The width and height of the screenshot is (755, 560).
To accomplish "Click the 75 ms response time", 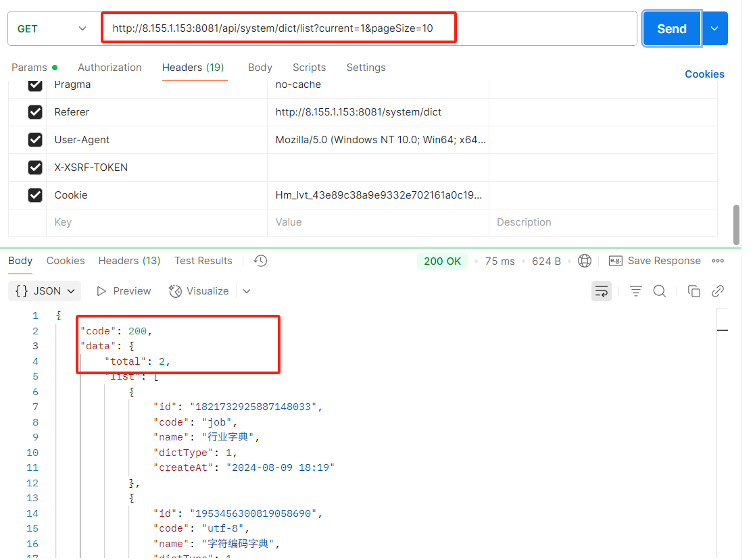I will click(x=500, y=261).
